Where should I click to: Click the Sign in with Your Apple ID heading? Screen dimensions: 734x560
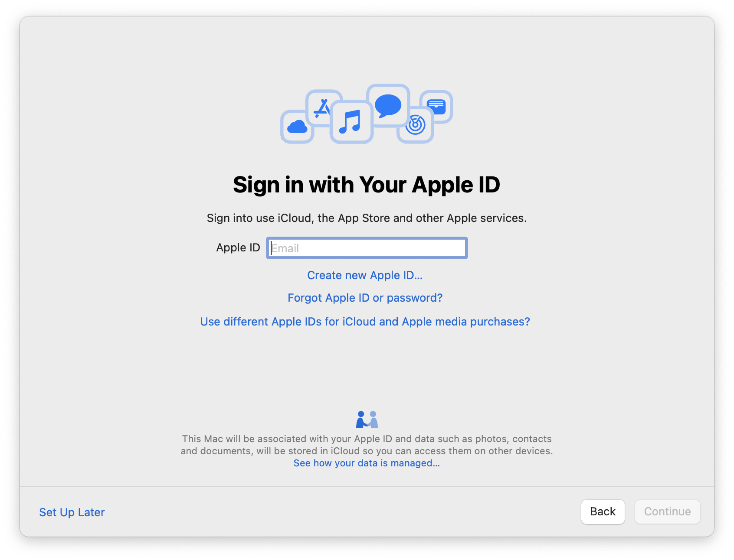[367, 185]
